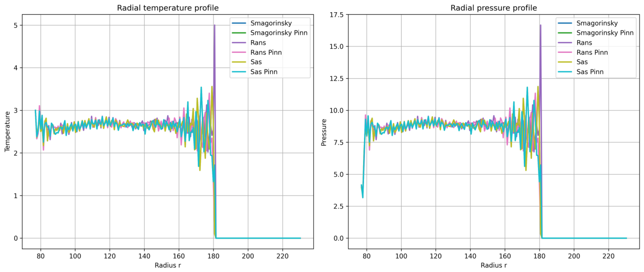The image size is (644, 272).
Task: Select 'Rans Pinn' in temperature plot legend
Action: 266,52
